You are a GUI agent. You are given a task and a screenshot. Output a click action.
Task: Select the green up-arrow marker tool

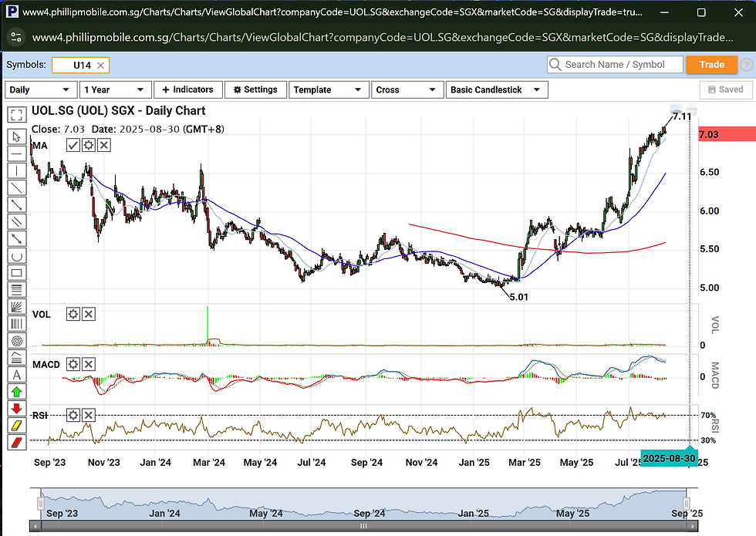coord(16,392)
